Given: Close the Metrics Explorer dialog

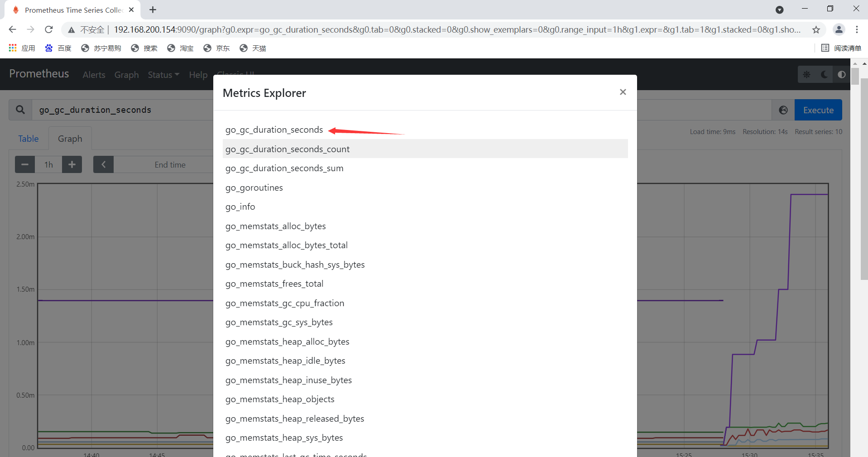Looking at the screenshot, I should 623,92.
